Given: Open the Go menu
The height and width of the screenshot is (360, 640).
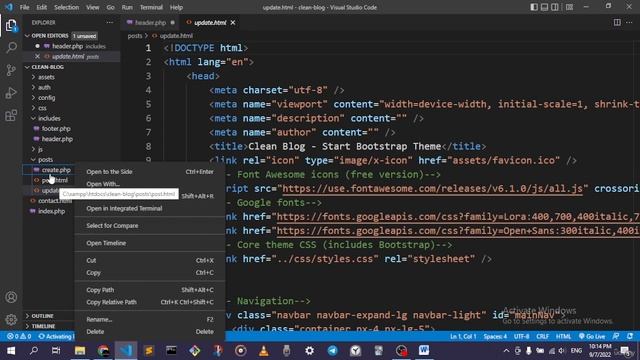Looking at the screenshot, I should pyautogui.click(x=111, y=7).
